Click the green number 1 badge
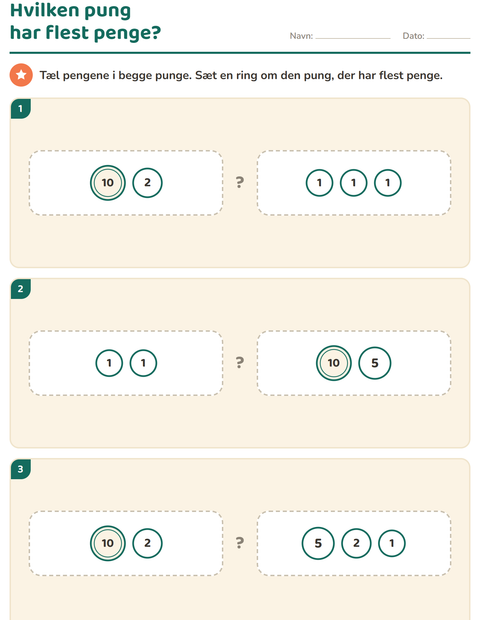The image size is (480, 620). (x=21, y=109)
